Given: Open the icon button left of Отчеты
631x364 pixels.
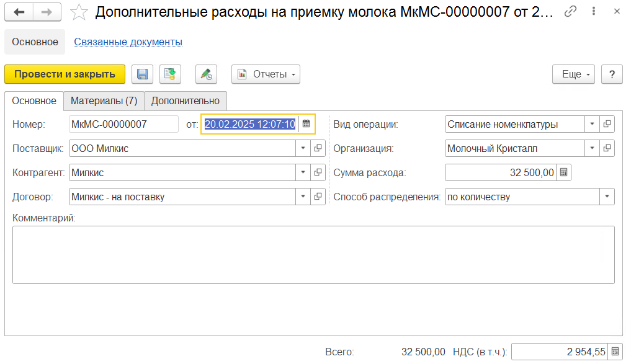Looking at the screenshot, I should tap(207, 74).
